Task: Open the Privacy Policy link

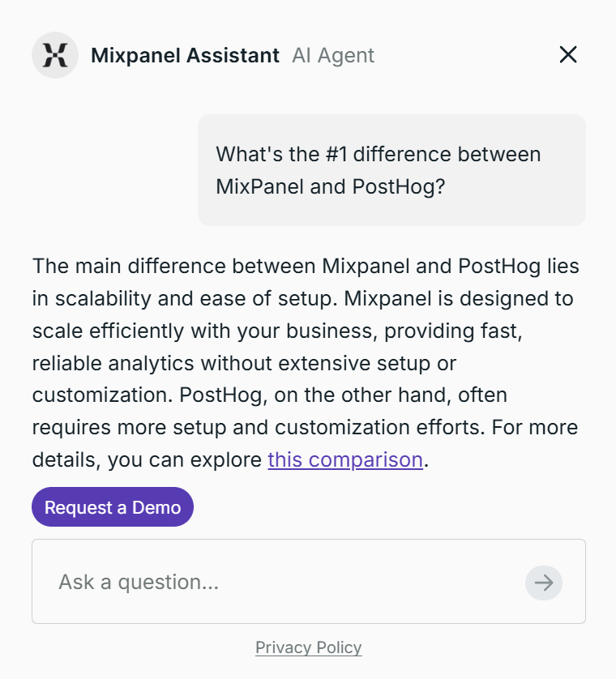Action: click(308, 647)
